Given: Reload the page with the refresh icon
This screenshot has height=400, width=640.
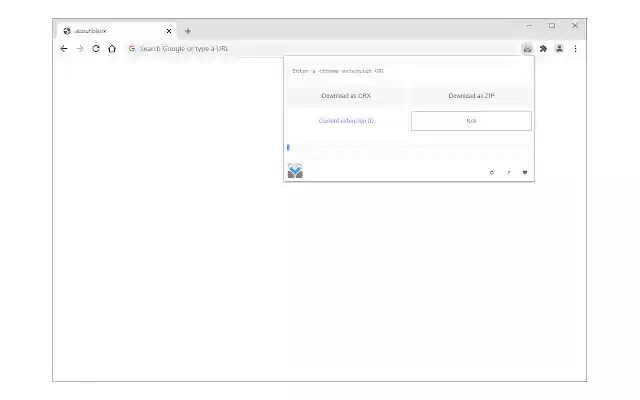Looking at the screenshot, I should coord(96,49).
